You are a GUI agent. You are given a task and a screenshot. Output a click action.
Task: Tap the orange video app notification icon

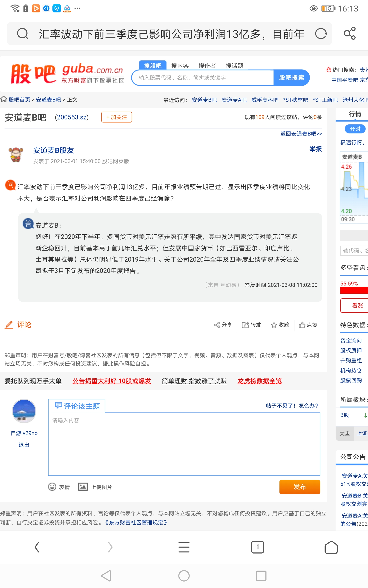[x=36, y=8]
